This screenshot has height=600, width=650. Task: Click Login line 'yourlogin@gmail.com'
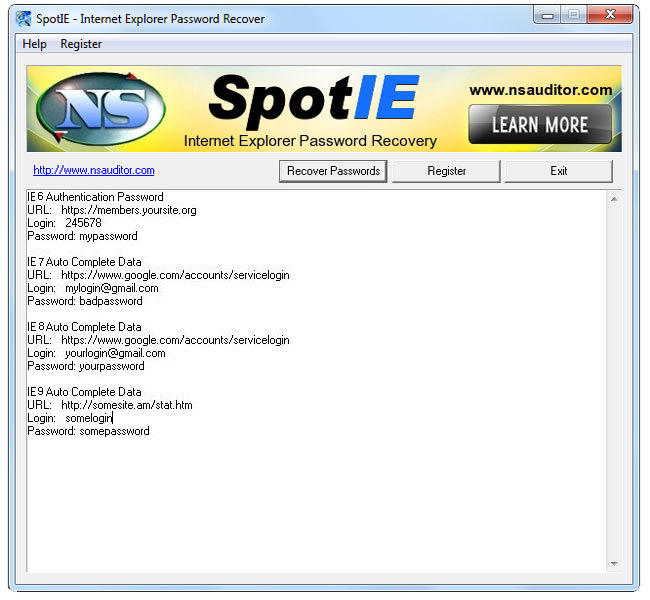(x=97, y=353)
